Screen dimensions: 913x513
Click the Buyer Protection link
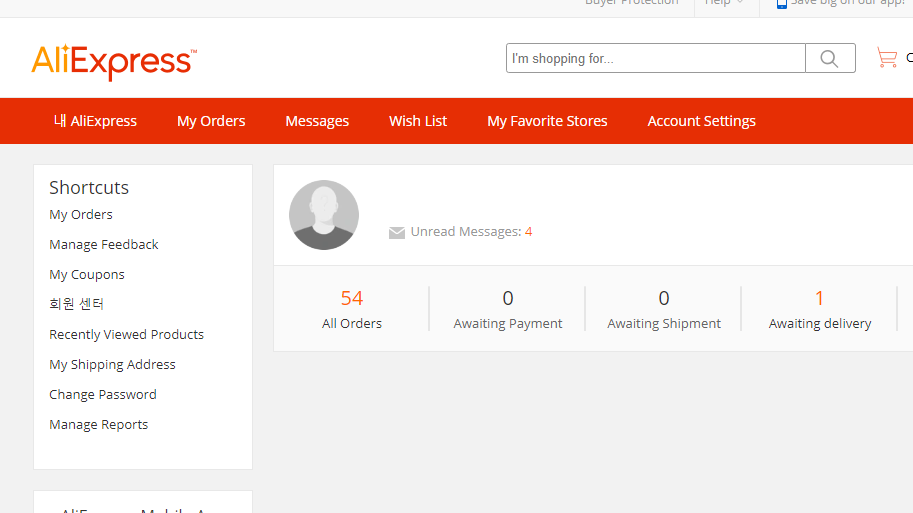click(x=632, y=2)
